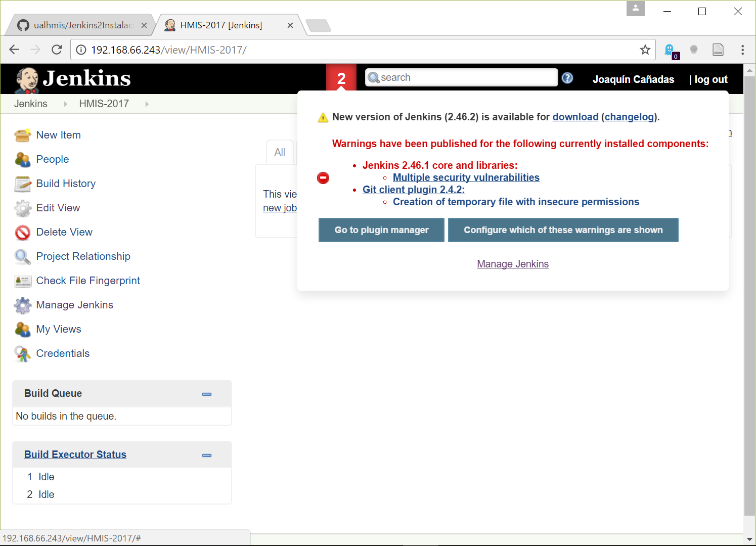The image size is (756, 546).
Task: Open the Build Executor Status link
Action: (x=75, y=454)
